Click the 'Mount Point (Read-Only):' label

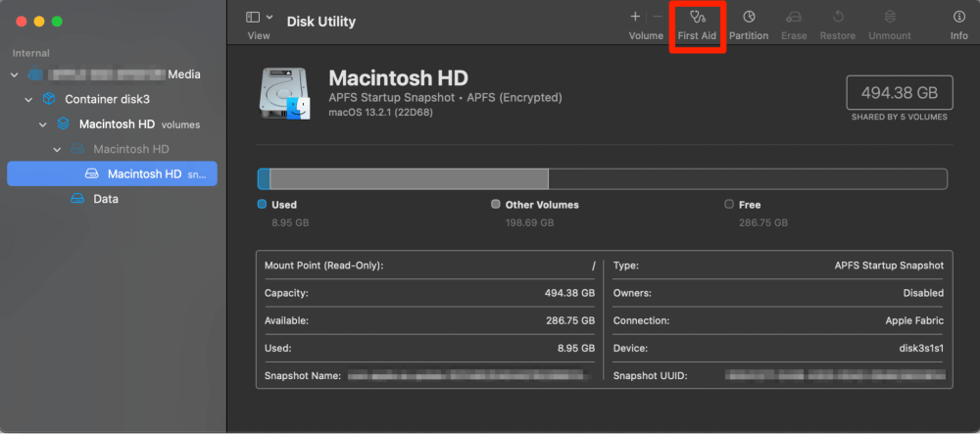pos(323,265)
